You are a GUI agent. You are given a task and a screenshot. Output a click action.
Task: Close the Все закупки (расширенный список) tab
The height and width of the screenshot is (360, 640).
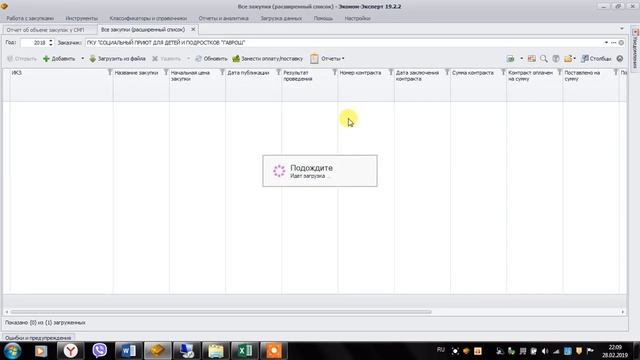click(193, 29)
